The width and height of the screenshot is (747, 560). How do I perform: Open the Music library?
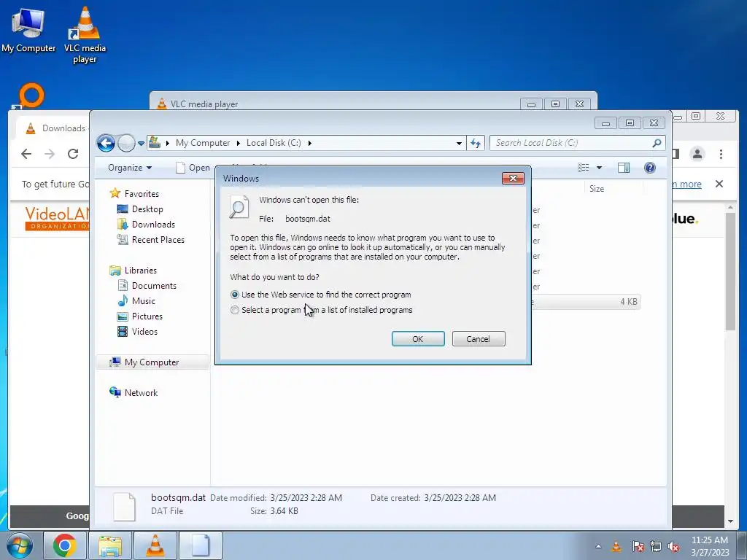(143, 301)
